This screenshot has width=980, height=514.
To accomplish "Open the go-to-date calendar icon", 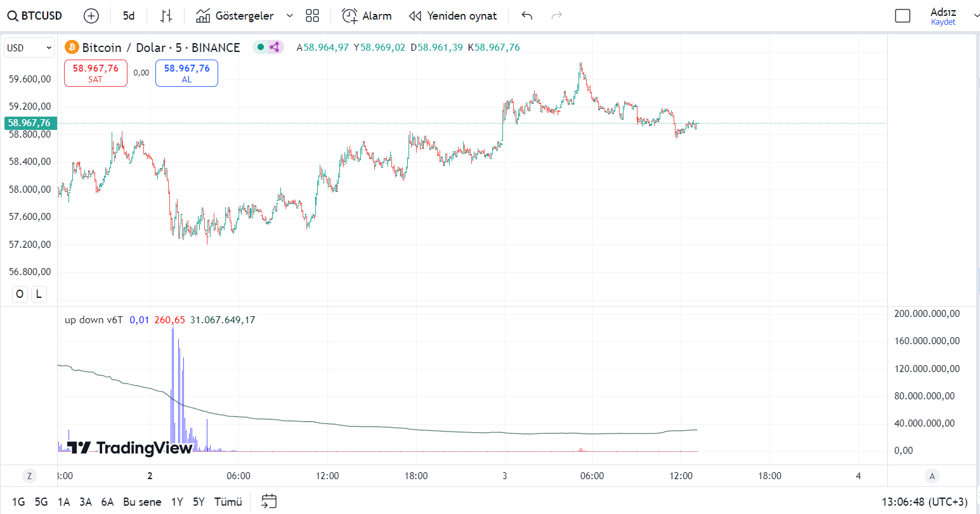I will point(269,501).
